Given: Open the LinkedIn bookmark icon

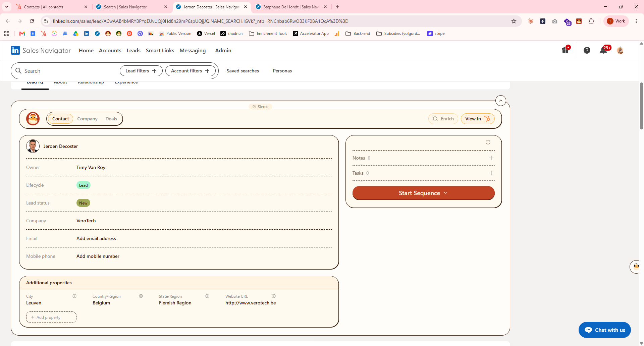Looking at the screenshot, I should [x=87, y=34].
